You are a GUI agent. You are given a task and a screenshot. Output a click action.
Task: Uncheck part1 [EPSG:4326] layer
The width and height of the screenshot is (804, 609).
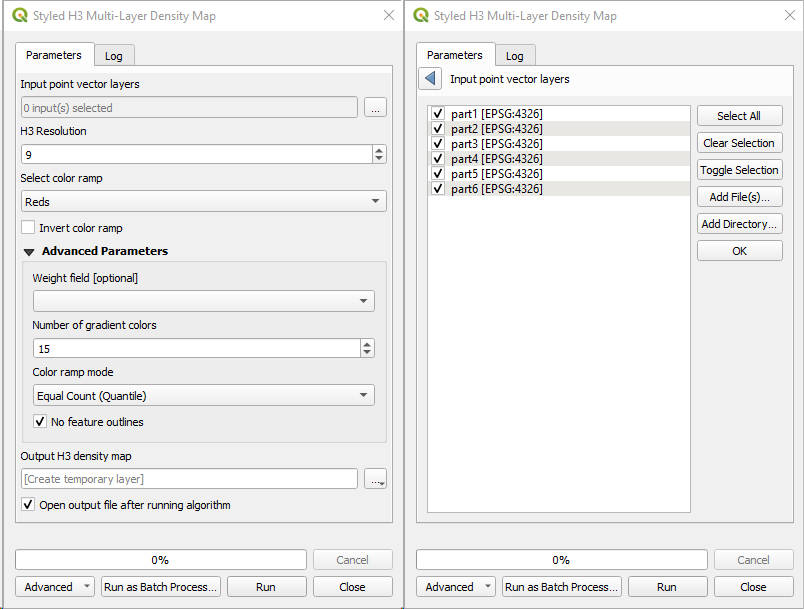(x=437, y=113)
